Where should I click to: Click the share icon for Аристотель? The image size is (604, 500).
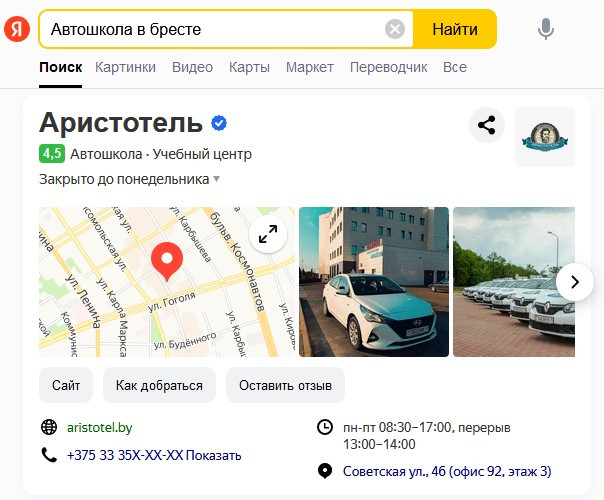pos(487,125)
